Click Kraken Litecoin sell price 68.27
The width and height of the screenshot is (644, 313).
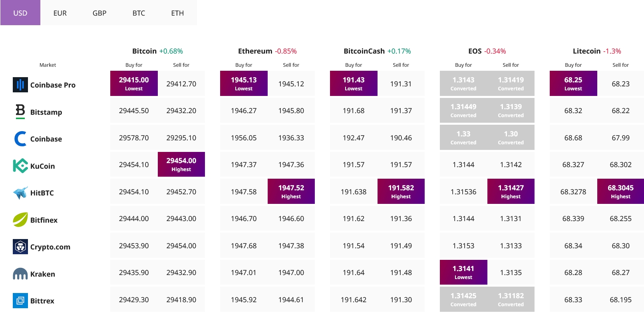[620, 273]
